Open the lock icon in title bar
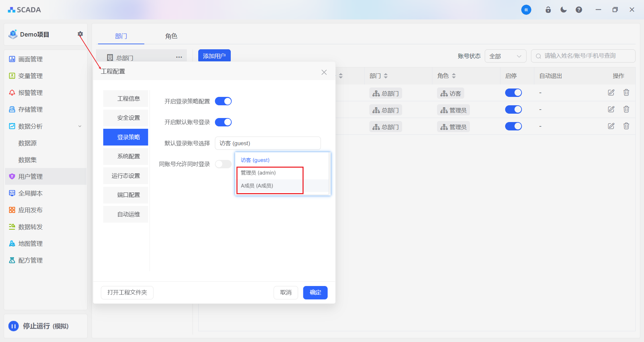This screenshot has height=342, width=644. 548,10
